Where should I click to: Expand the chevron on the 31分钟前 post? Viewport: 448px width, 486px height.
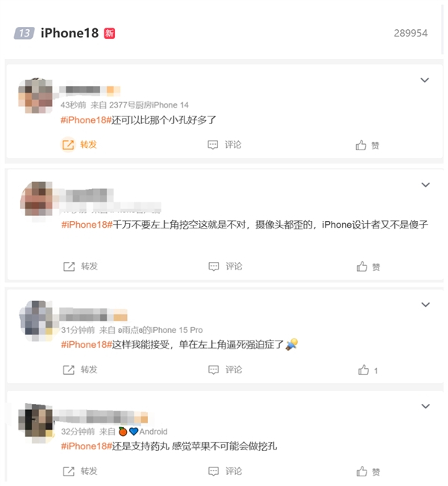click(x=426, y=305)
